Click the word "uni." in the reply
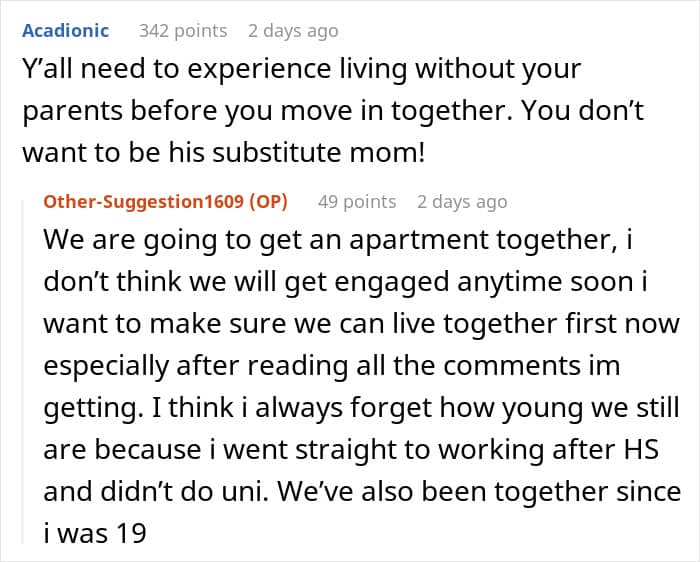 [254, 492]
